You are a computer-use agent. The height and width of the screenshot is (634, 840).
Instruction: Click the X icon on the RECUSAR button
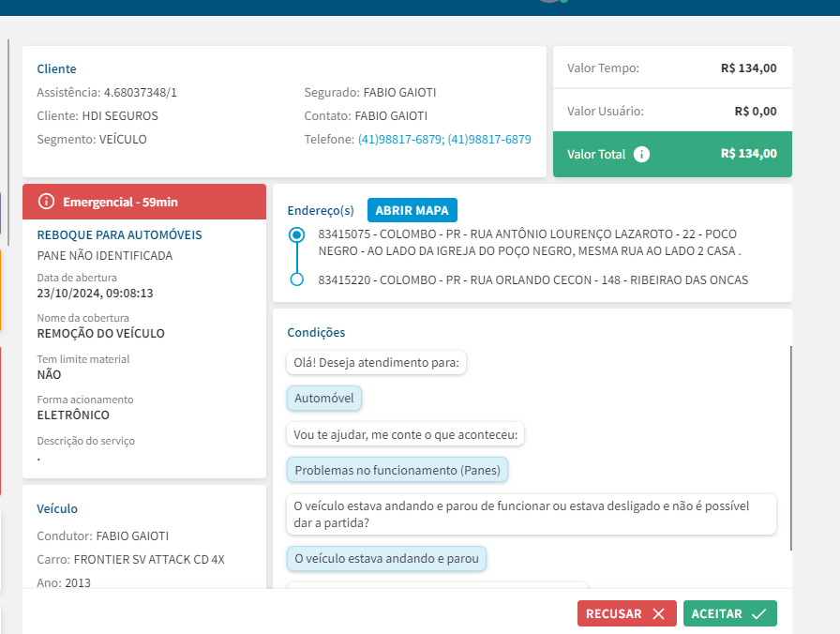[658, 614]
